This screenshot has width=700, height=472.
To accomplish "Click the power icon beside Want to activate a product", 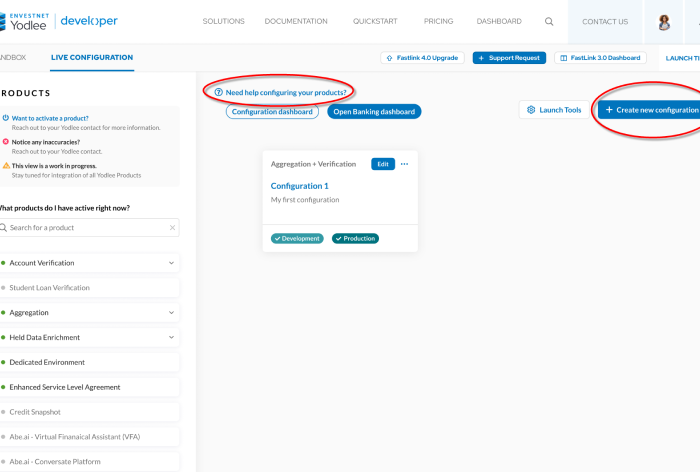I will tap(6, 118).
